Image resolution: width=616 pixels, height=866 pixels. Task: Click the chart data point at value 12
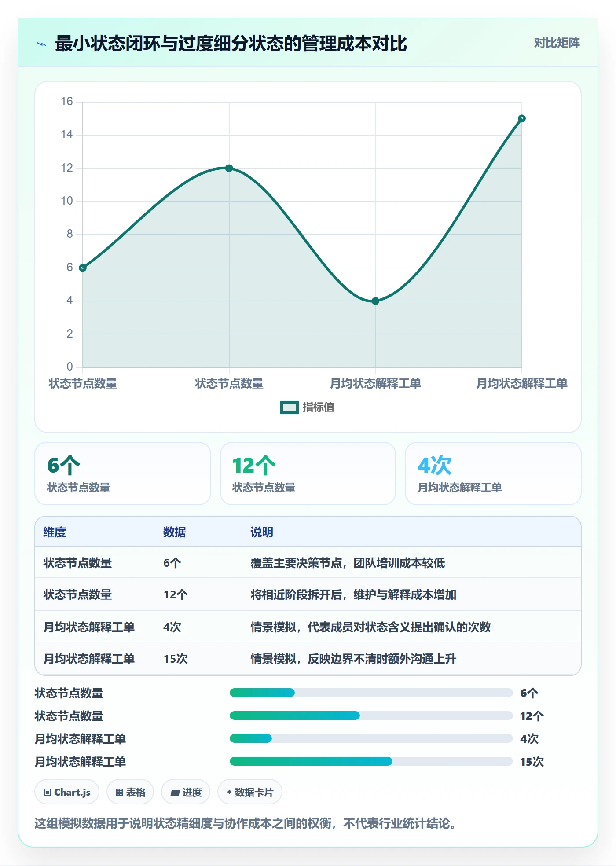[x=229, y=168]
